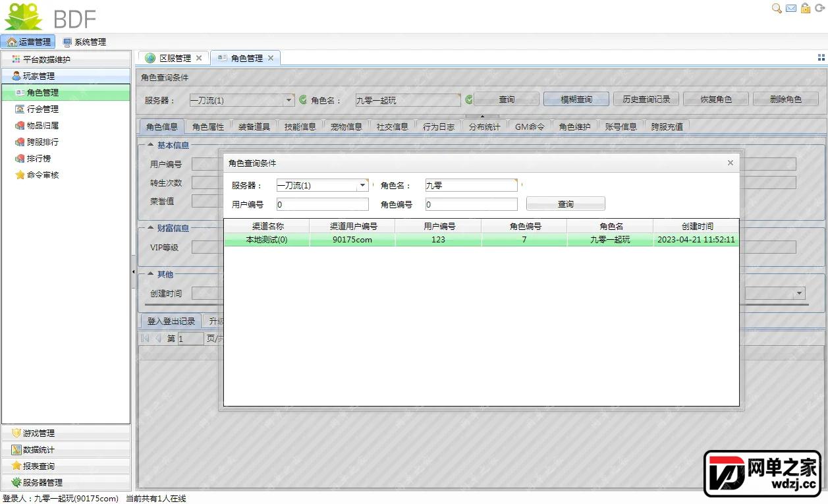Select result cell 本地测试(0)
The height and width of the screenshot is (504, 828).
[x=267, y=240]
